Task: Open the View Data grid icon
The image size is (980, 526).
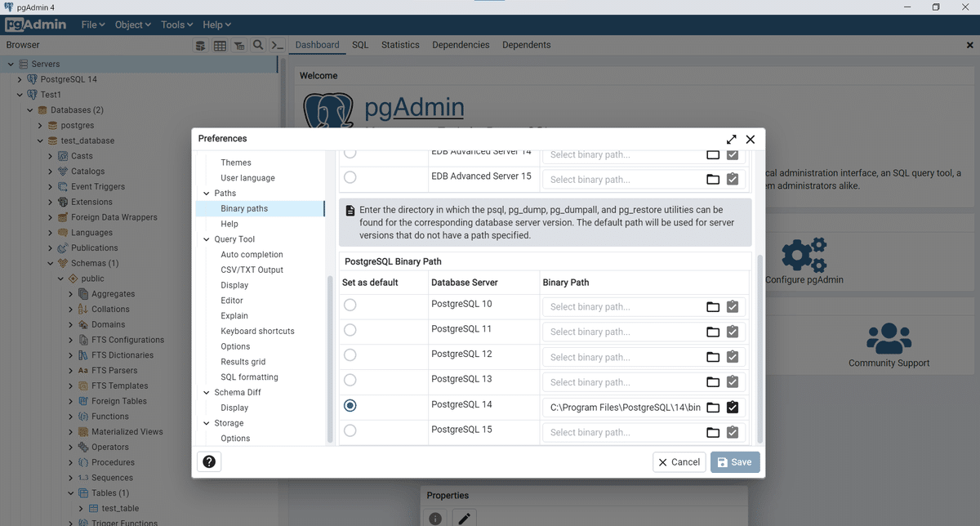Action: tap(220, 45)
